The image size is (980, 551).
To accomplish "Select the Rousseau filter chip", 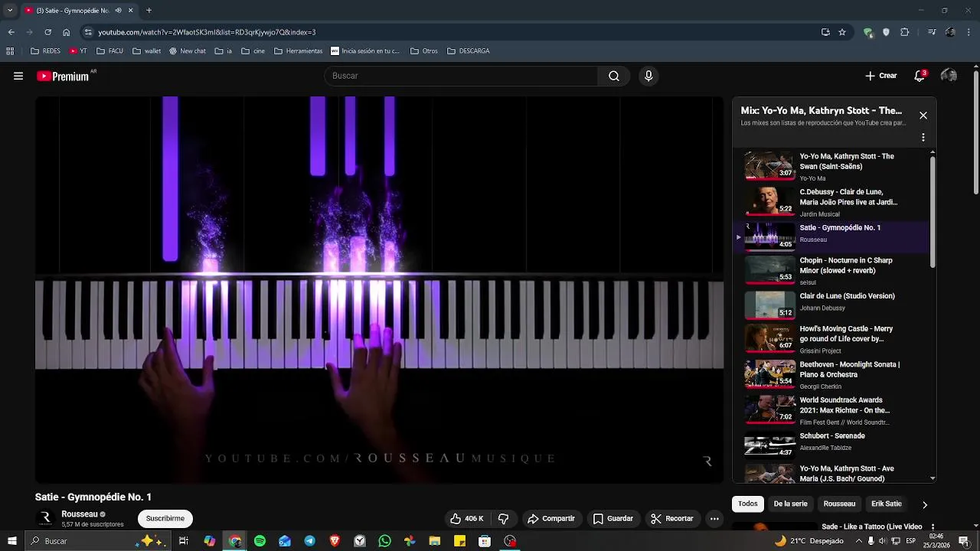I will click(x=839, y=504).
